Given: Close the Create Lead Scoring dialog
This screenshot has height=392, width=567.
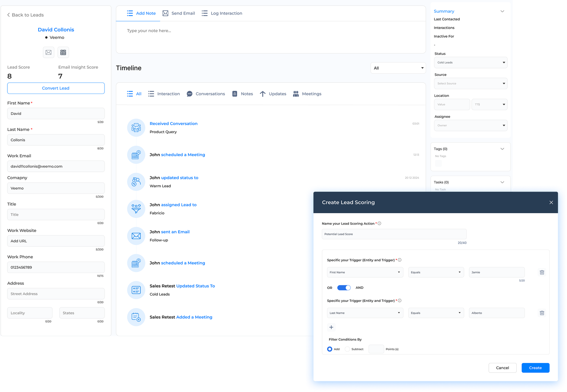Looking at the screenshot, I should pos(551,203).
